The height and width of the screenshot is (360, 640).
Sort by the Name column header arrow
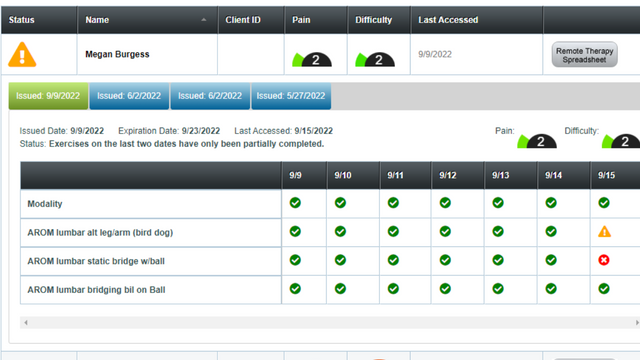(x=203, y=20)
